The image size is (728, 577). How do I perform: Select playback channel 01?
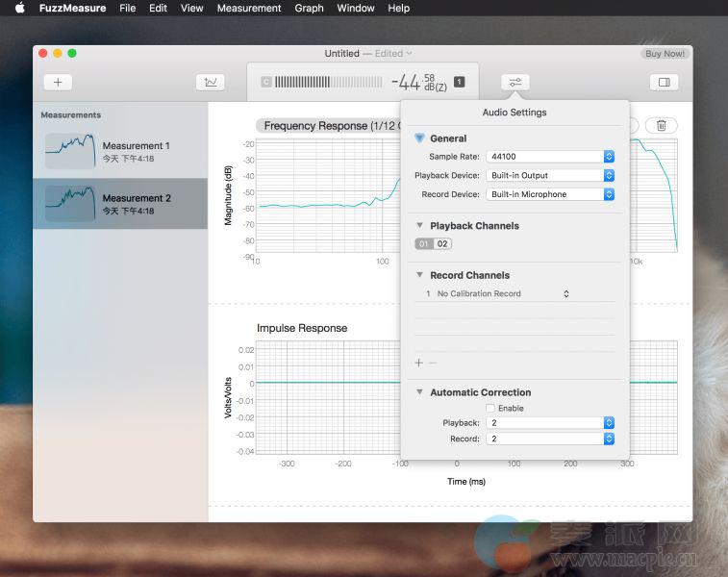pos(424,244)
